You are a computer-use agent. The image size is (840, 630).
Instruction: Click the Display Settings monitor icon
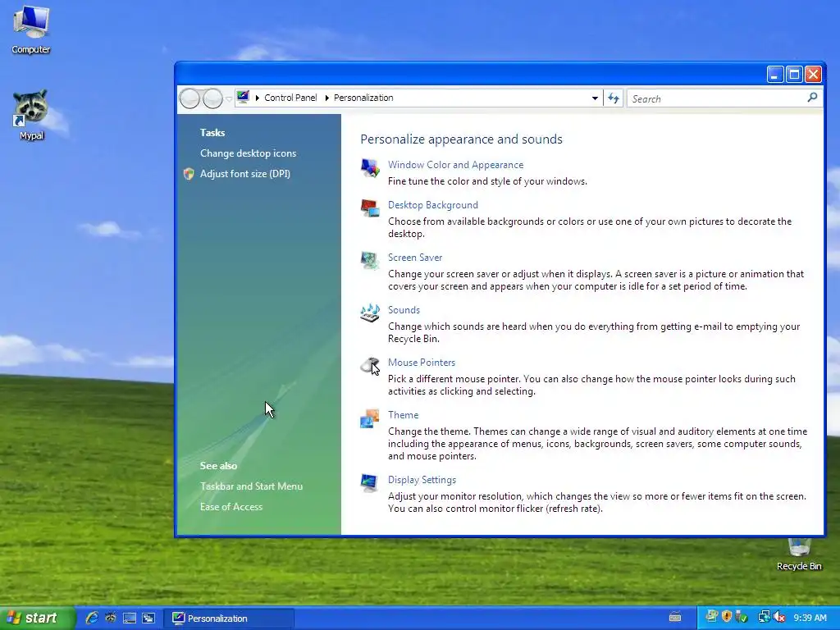point(370,482)
